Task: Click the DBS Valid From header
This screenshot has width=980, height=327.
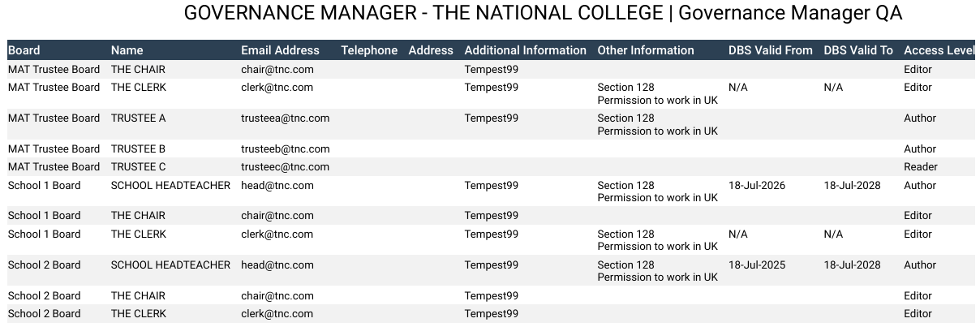Action: 770,50
